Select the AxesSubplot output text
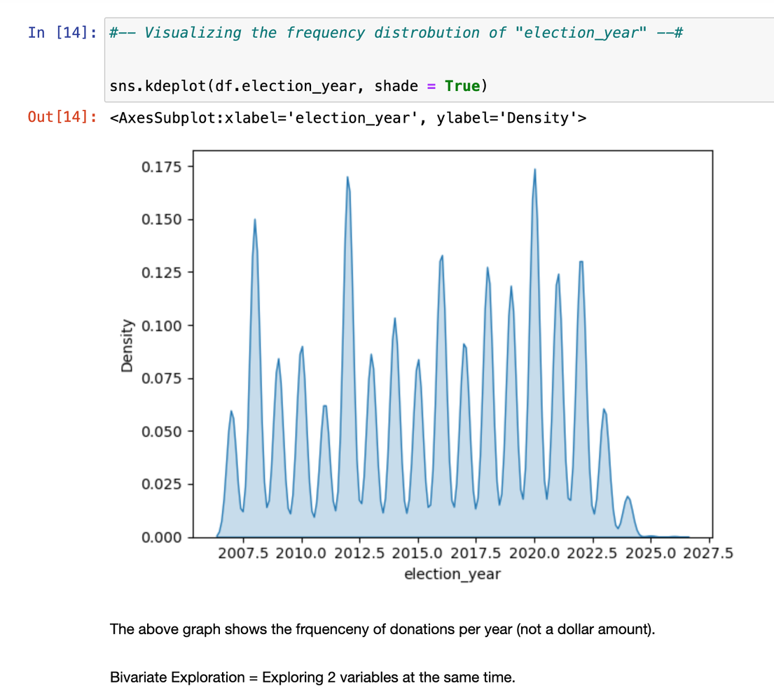The width and height of the screenshot is (774, 700). tap(347, 118)
